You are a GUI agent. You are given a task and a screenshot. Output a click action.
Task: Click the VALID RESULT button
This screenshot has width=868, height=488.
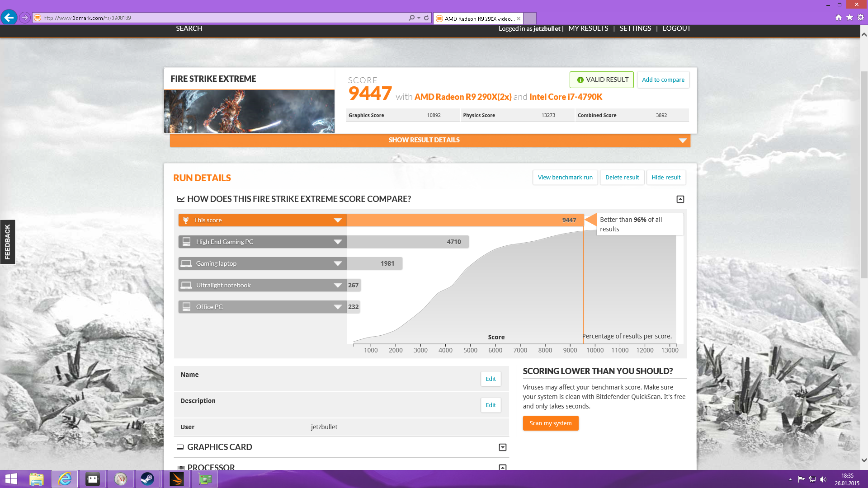602,80
